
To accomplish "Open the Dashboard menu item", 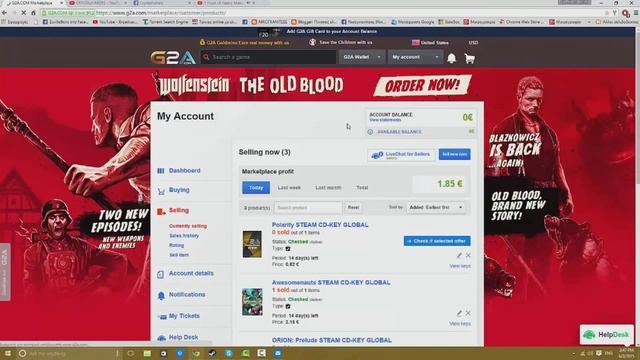I will click(x=184, y=171).
